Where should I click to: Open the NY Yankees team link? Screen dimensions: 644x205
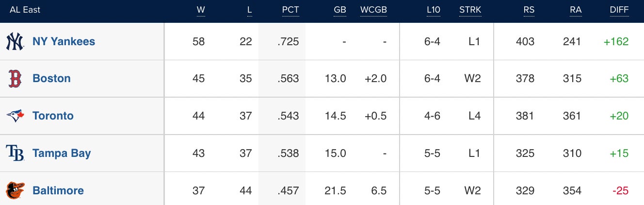[x=64, y=41]
